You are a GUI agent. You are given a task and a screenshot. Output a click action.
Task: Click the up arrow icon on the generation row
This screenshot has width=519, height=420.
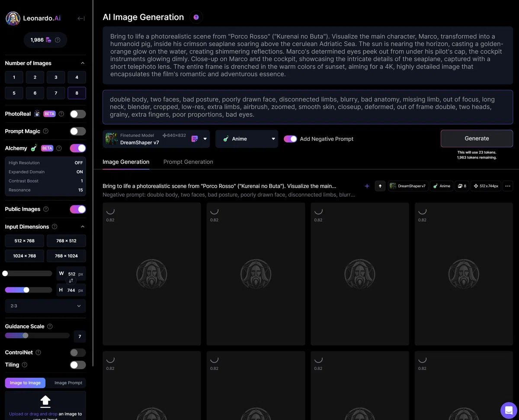tap(380, 186)
